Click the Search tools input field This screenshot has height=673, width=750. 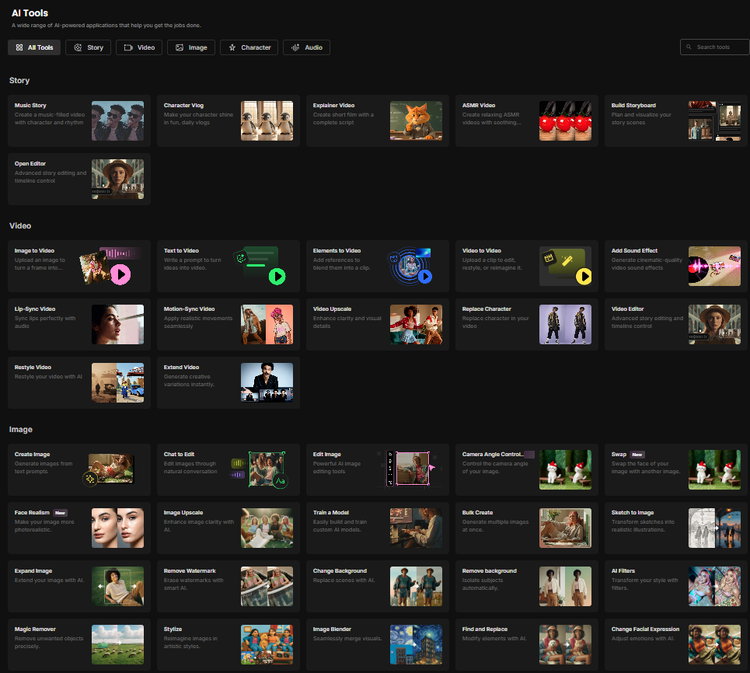pyautogui.click(x=714, y=47)
